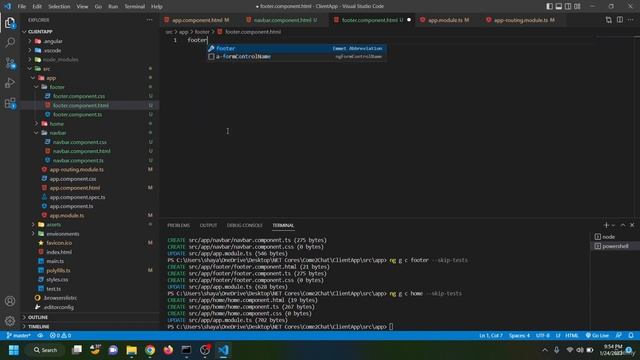This screenshot has width=640, height=360.
Task: Open Run and Debug view
Action: [10, 83]
